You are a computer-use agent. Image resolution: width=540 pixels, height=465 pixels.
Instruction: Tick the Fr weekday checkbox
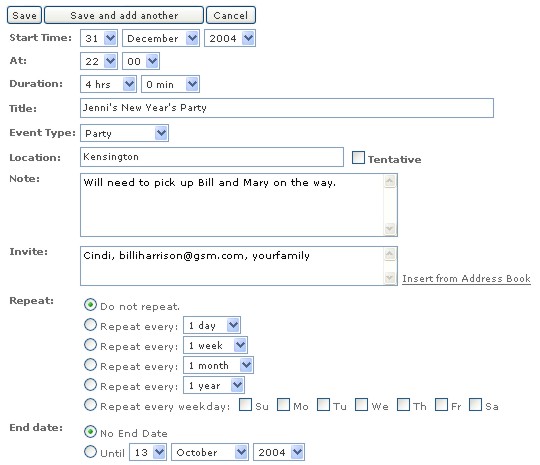tap(441, 405)
